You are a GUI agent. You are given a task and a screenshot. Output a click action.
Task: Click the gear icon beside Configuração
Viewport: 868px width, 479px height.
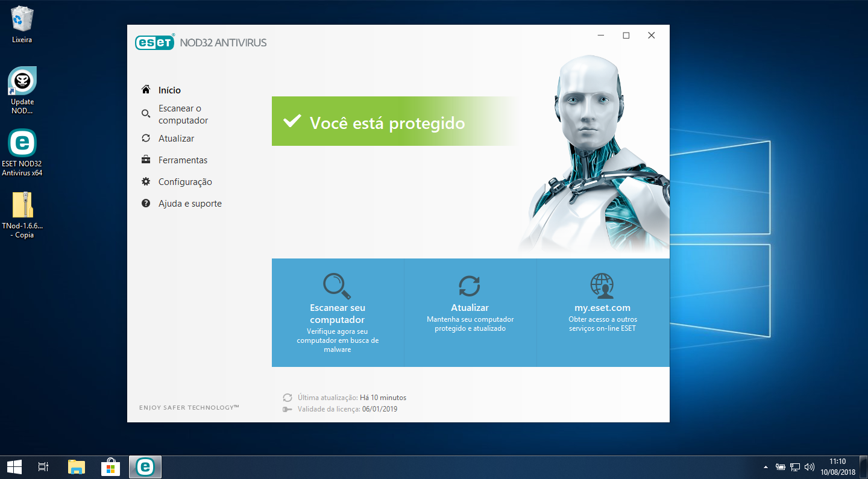pos(145,181)
